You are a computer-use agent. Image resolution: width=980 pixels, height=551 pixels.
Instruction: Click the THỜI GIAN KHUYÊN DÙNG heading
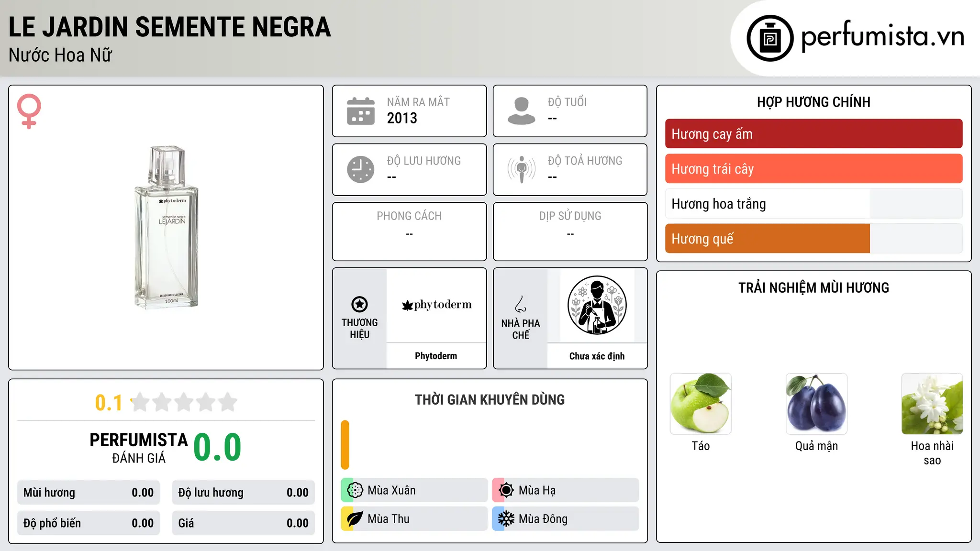tap(490, 400)
